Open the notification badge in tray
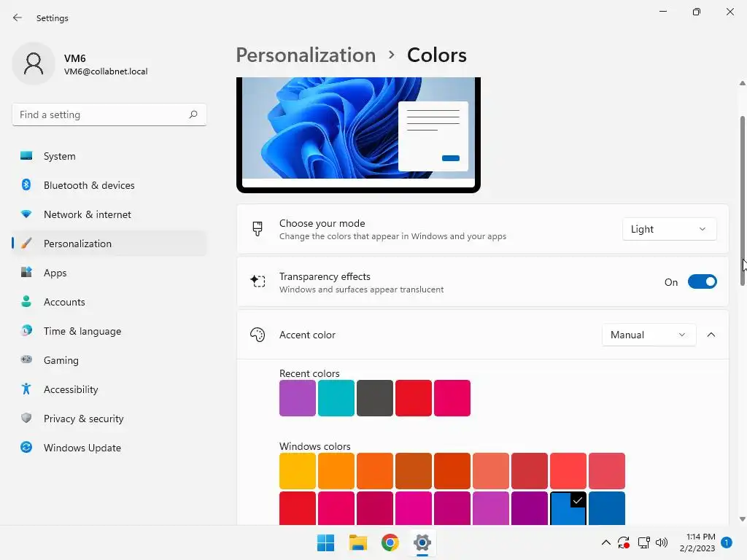Viewport: 747px width, 560px height. (x=726, y=542)
